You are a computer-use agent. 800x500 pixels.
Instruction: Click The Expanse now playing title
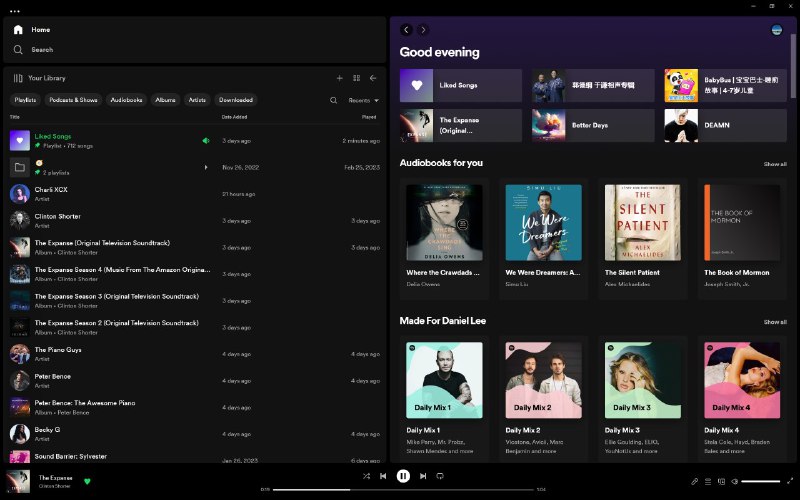coord(56,478)
